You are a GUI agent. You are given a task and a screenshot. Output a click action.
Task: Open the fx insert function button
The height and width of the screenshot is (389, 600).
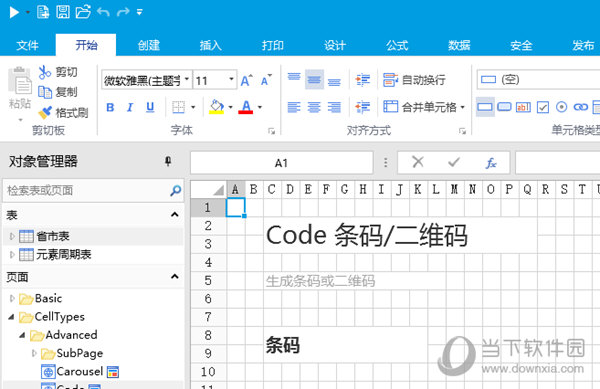(491, 163)
